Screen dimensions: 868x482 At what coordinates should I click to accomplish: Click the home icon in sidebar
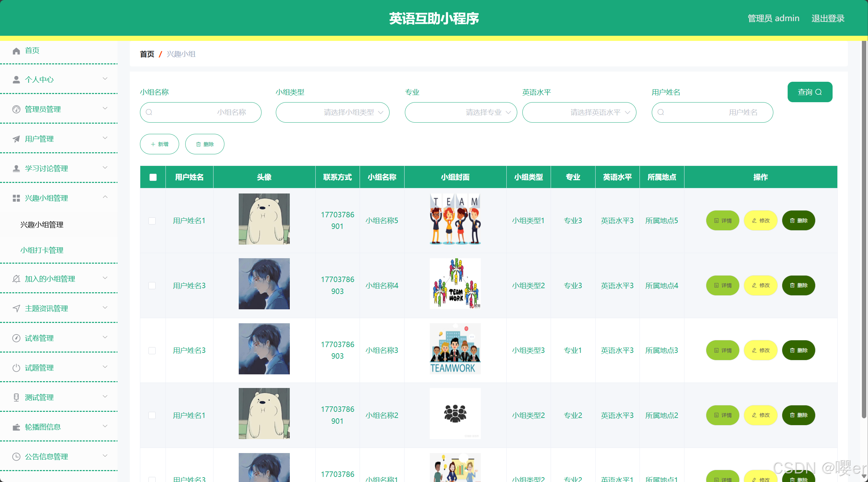click(16, 51)
